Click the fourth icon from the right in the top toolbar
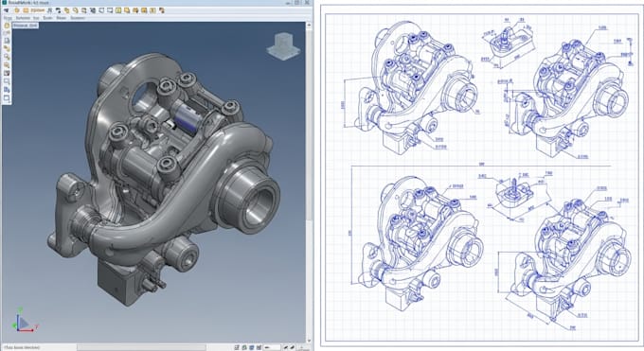 tap(135, 10)
